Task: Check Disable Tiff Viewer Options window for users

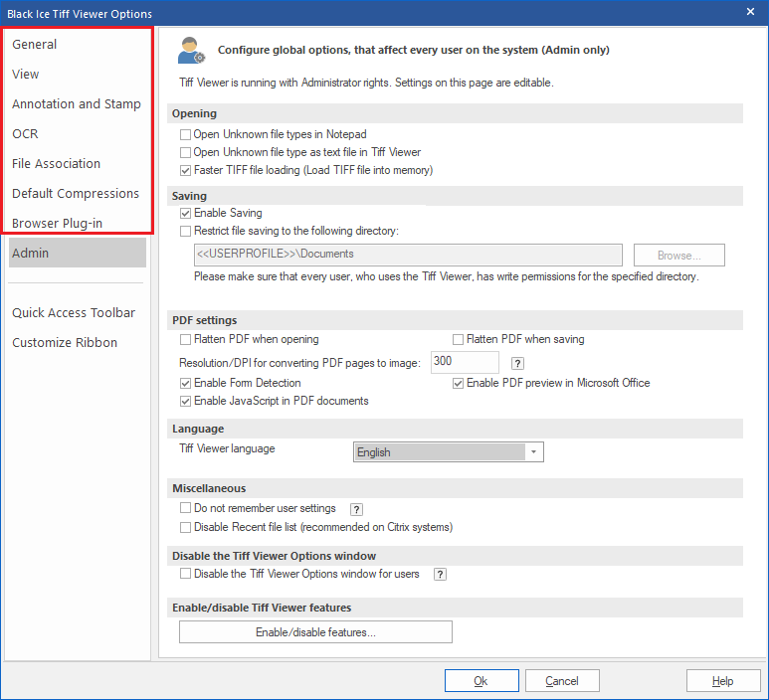Action: point(185,574)
